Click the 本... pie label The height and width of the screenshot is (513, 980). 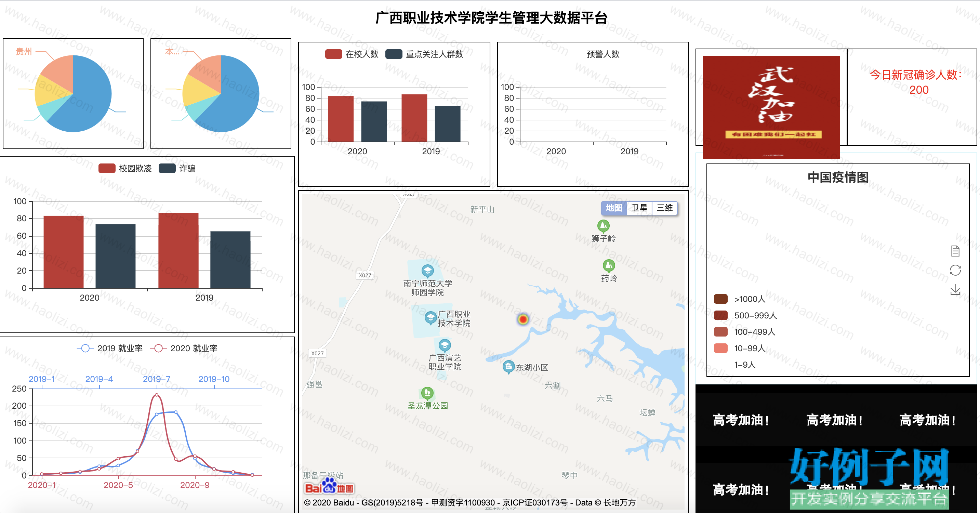click(x=172, y=51)
